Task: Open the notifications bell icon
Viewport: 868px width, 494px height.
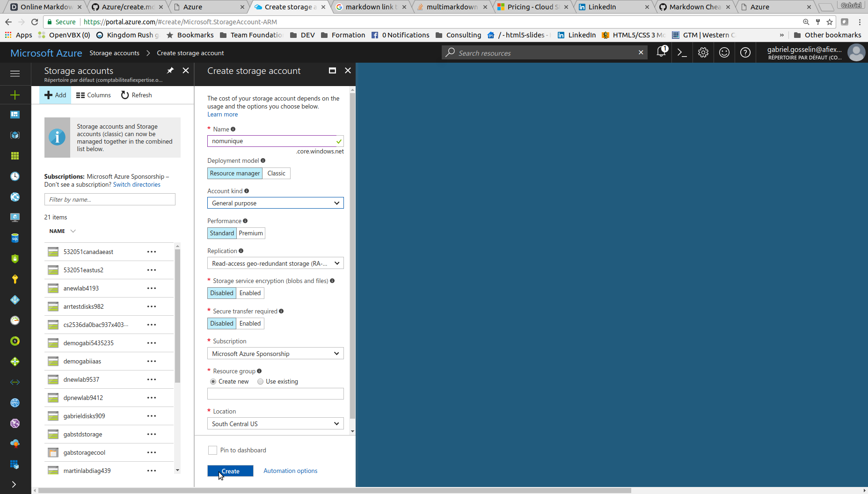Action: pyautogui.click(x=661, y=52)
